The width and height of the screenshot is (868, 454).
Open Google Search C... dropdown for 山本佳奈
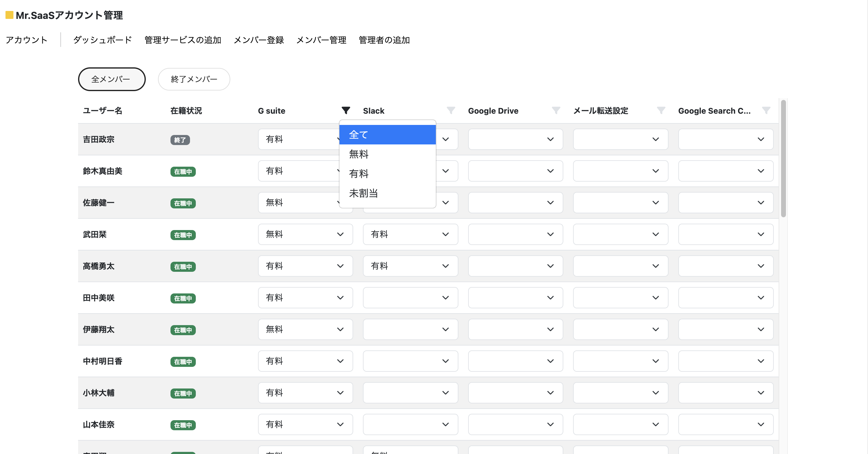pyautogui.click(x=726, y=424)
